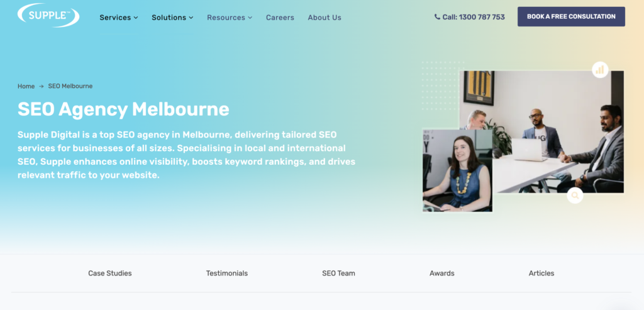This screenshot has width=644, height=310.
Task: Expand the Solutions dropdown chevron
Action: (x=191, y=18)
